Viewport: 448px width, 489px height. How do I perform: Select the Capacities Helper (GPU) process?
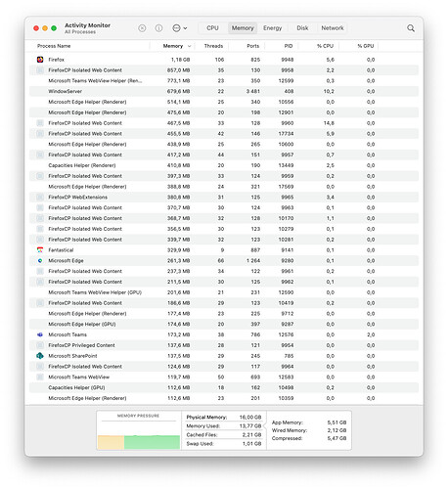[224, 387]
